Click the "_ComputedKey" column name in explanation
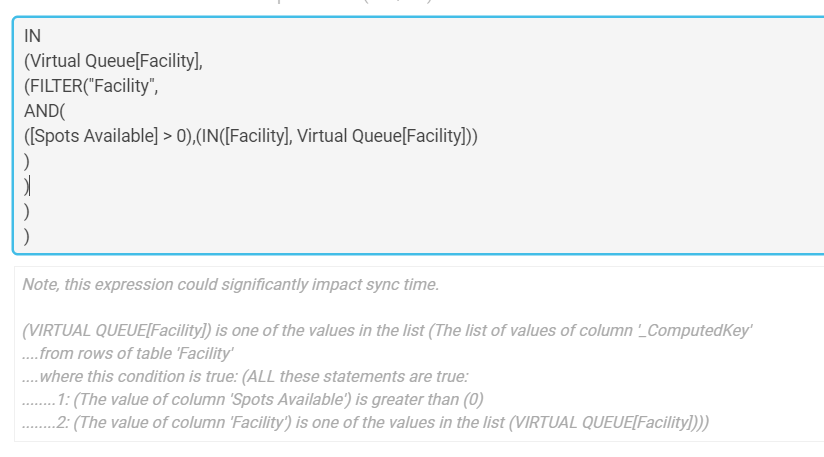This screenshot has height=457, width=824. pos(695,330)
